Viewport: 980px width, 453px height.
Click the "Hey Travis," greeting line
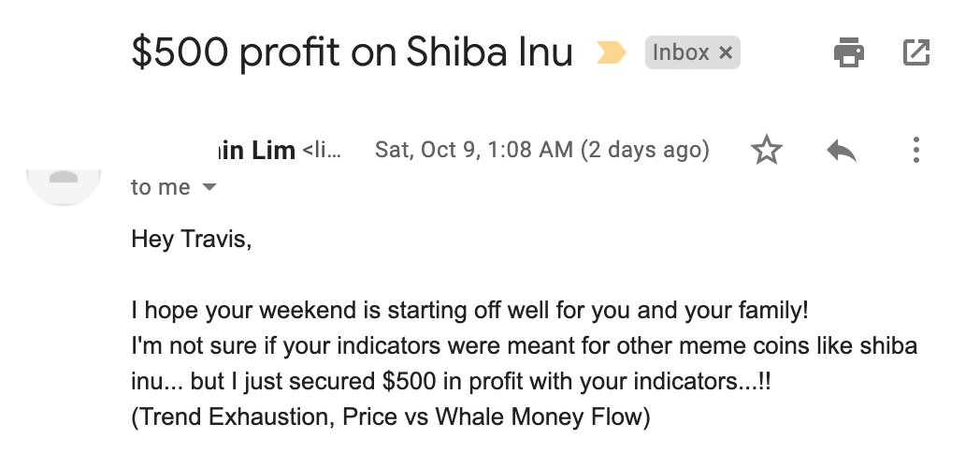192,239
